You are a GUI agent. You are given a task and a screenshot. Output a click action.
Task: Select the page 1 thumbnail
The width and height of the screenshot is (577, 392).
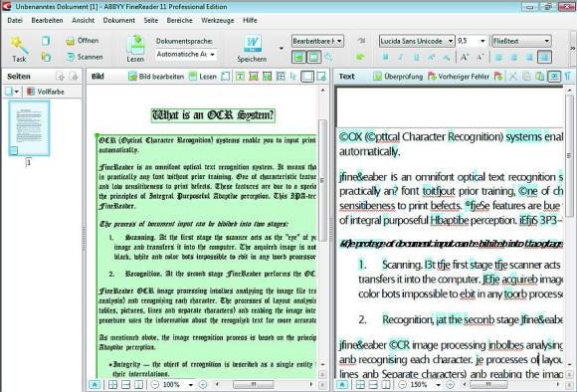29,128
